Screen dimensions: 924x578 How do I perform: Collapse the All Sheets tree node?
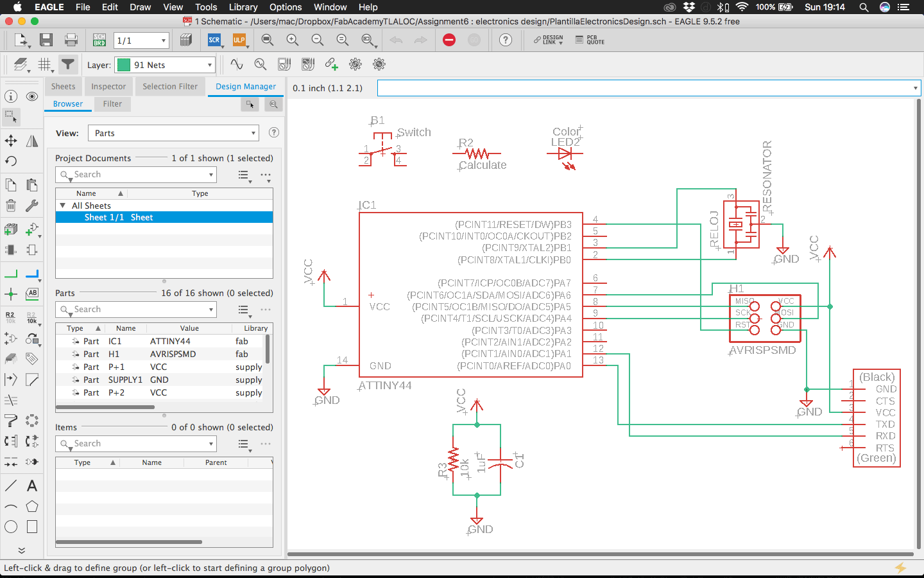63,206
